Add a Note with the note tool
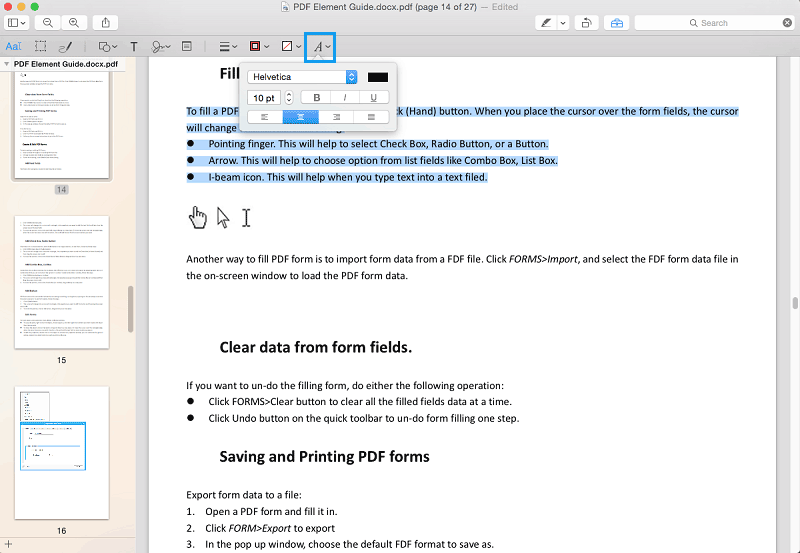 (x=187, y=46)
